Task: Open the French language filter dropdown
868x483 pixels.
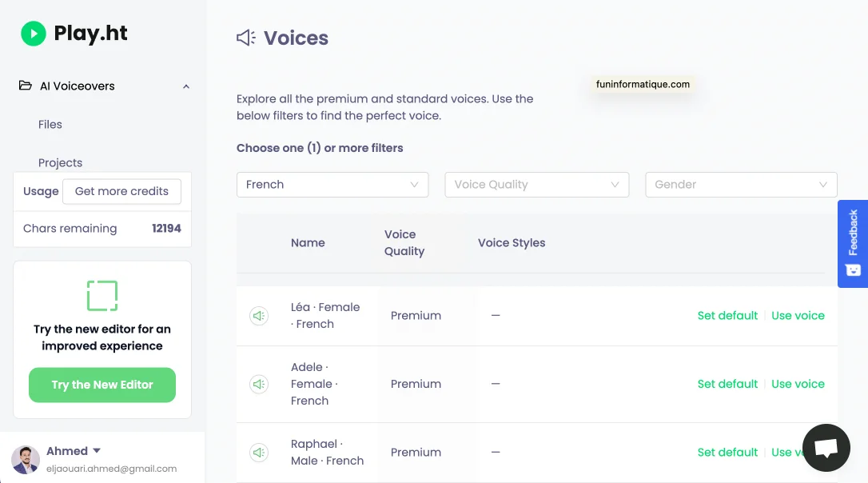Action: pos(332,185)
